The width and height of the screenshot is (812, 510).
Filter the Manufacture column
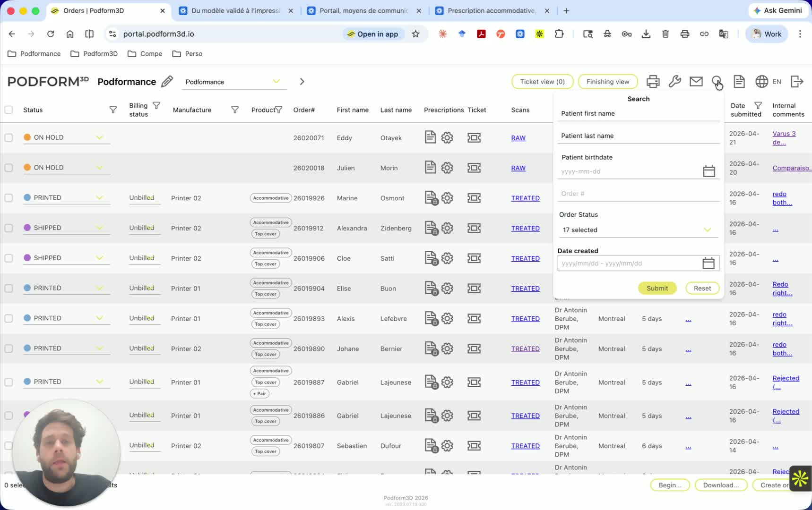[235, 110]
